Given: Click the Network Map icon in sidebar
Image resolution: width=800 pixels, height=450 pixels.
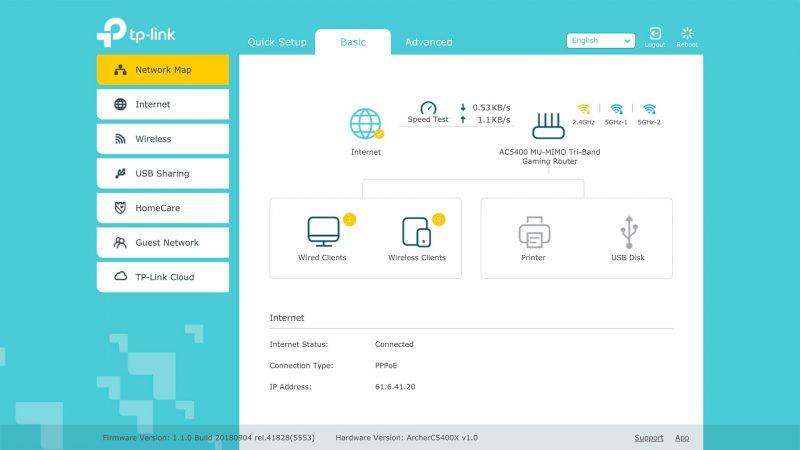Looking at the screenshot, I should pyautogui.click(x=120, y=70).
